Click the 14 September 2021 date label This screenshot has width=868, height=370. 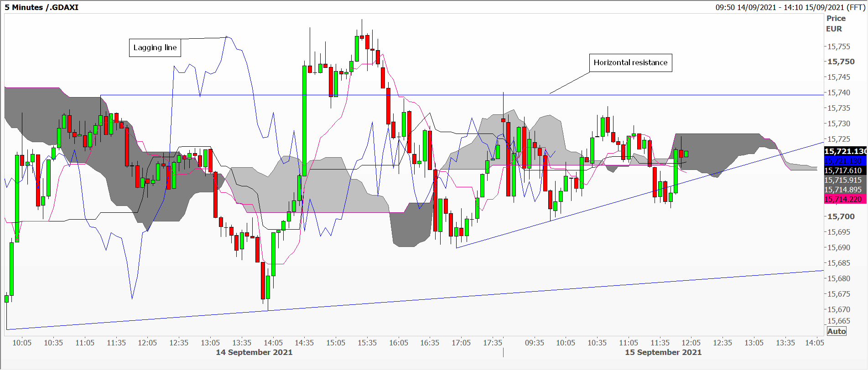coord(254,352)
